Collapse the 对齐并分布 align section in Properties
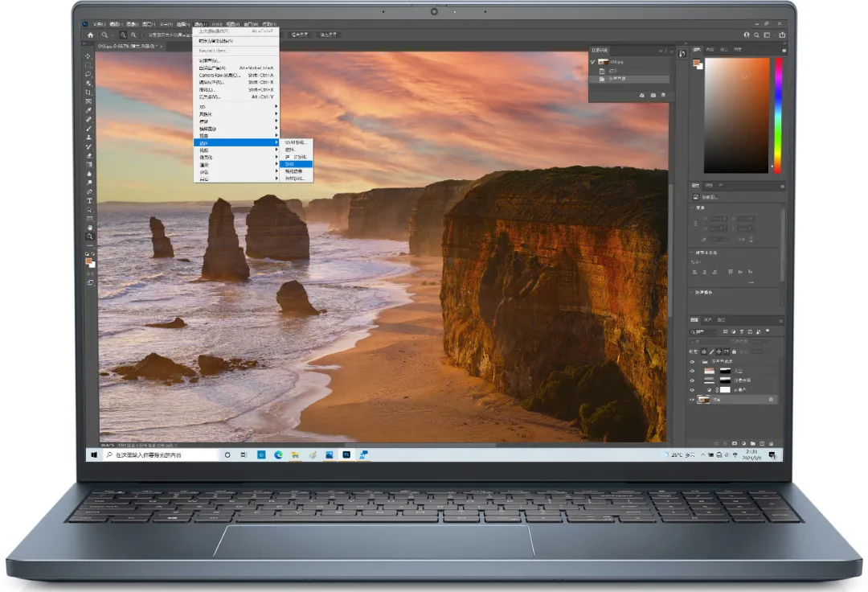Viewport: 868px width, 592px height. (693, 253)
